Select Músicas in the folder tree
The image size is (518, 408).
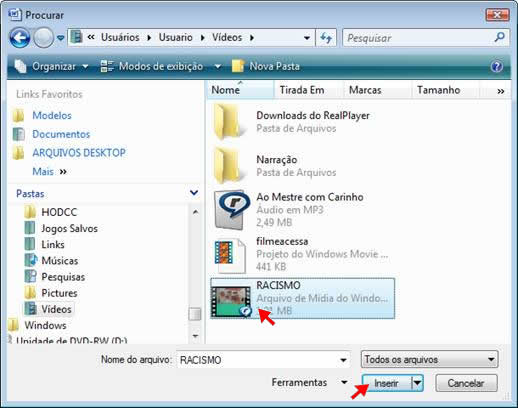pos(60,260)
